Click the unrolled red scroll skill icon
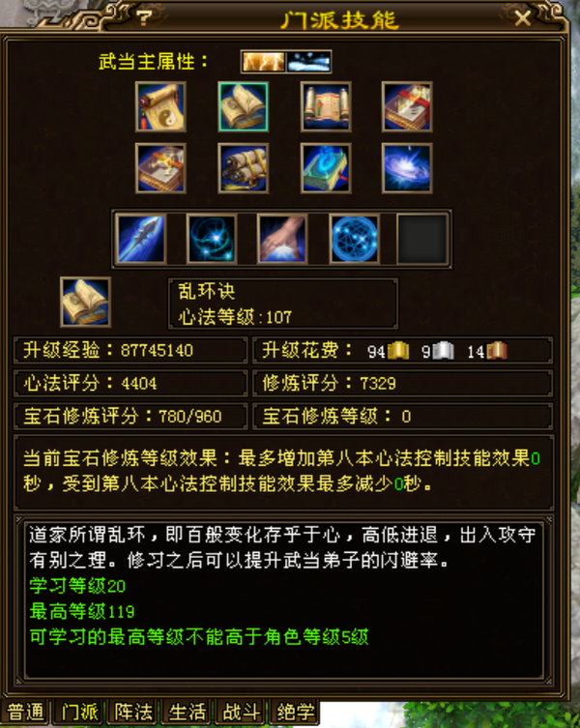The image size is (580, 728). pos(326,106)
